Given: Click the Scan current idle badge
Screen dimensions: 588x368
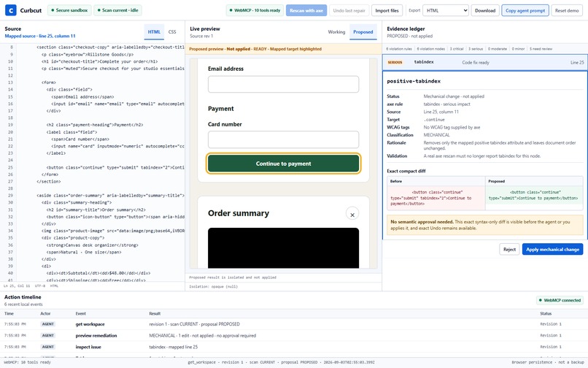Looking at the screenshot, I should click(x=117, y=10).
